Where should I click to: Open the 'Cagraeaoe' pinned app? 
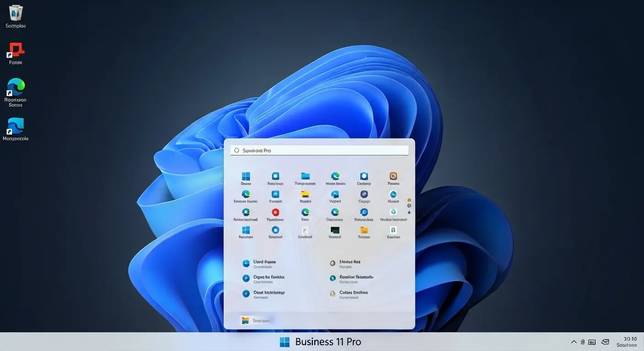tap(335, 215)
